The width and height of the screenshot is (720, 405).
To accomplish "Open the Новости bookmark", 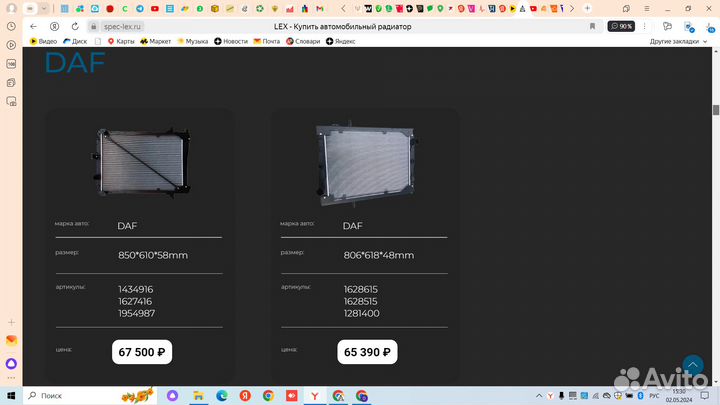I will tap(231, 41).
